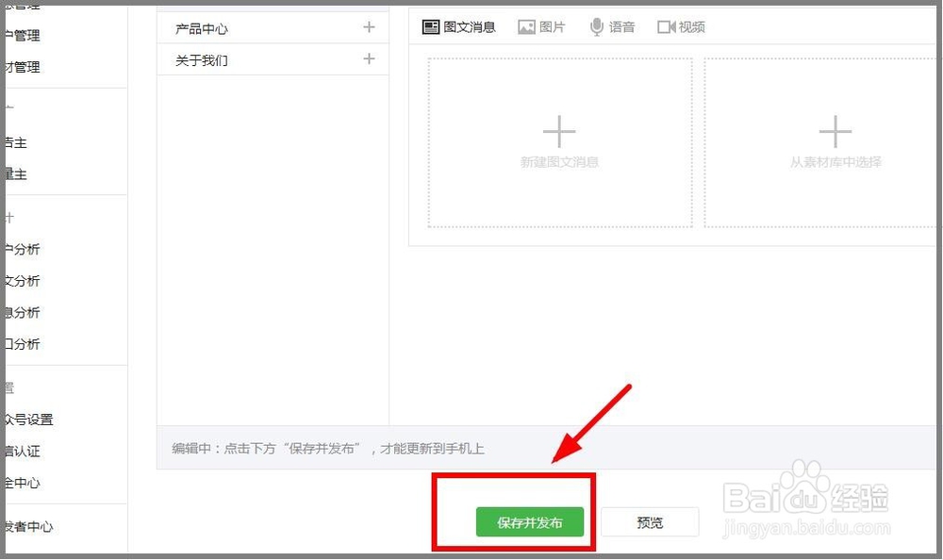
Task: Click the green 保存并发布 button
Action: (x=530, y=521)
